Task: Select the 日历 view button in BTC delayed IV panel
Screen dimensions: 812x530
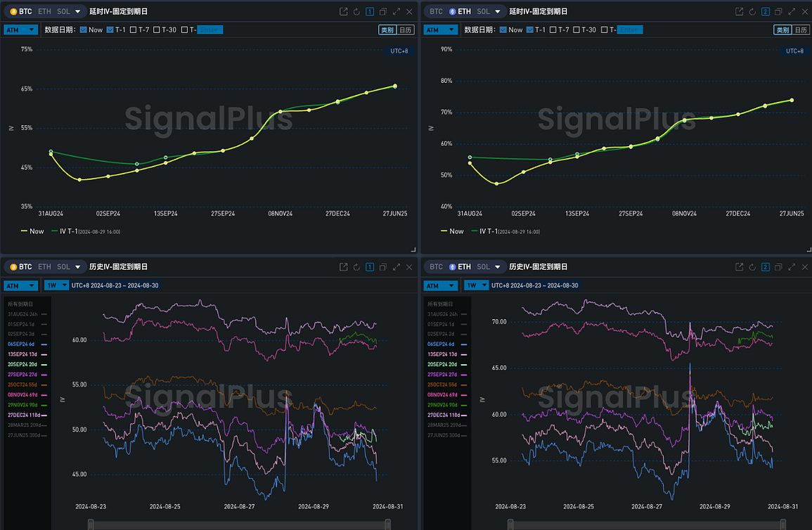Action: pos(406,30)
